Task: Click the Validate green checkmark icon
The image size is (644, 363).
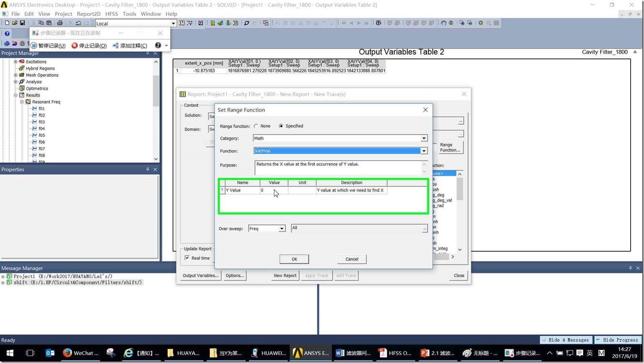Action: point(220,23)
